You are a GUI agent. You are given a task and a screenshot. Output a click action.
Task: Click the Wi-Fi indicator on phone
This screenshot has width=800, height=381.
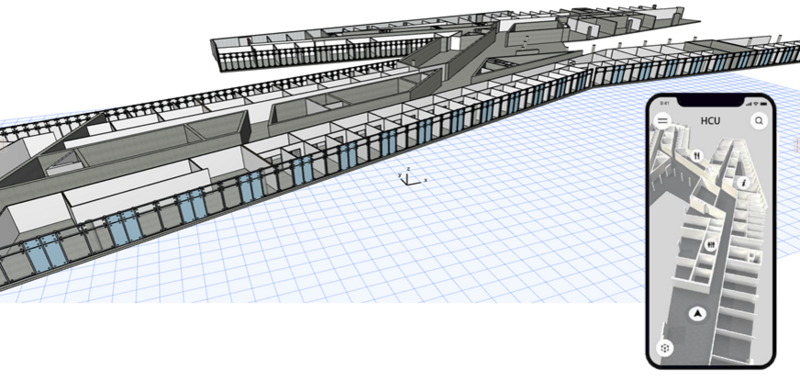click(x=756, y=104)
